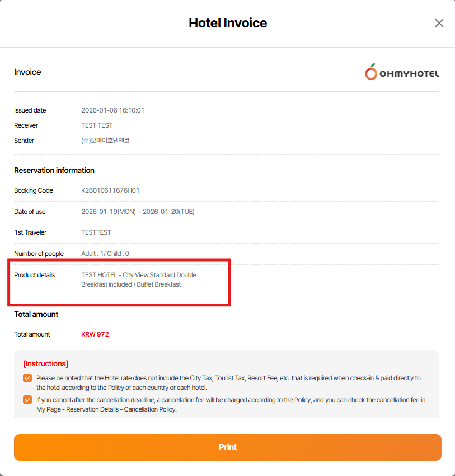The image size is (455, 476).
Task: Click the booking code K26010611676H01
Action: tap(110, 190)
